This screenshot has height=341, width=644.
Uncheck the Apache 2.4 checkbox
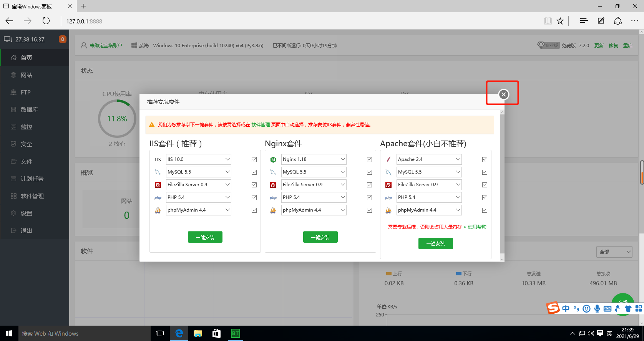[485, 159]
